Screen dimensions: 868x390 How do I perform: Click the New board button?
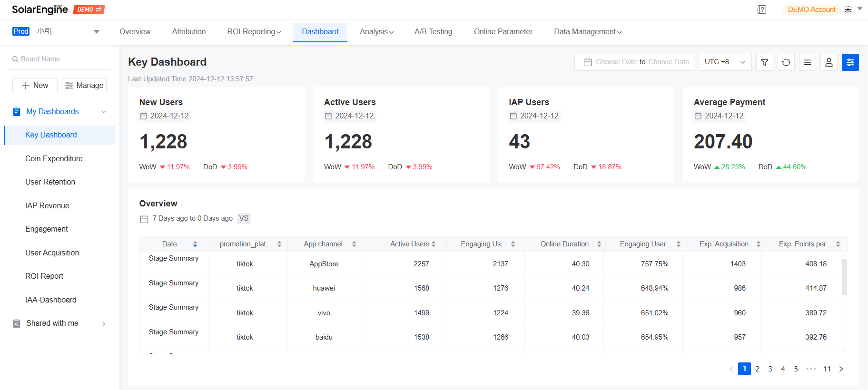click(35, 86)
